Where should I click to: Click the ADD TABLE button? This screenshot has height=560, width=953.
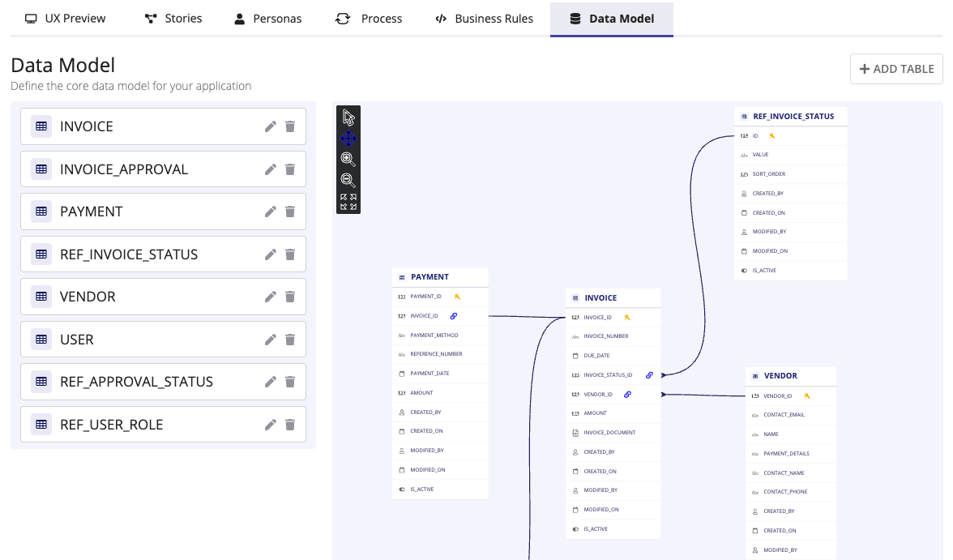(x=896, y=69)
